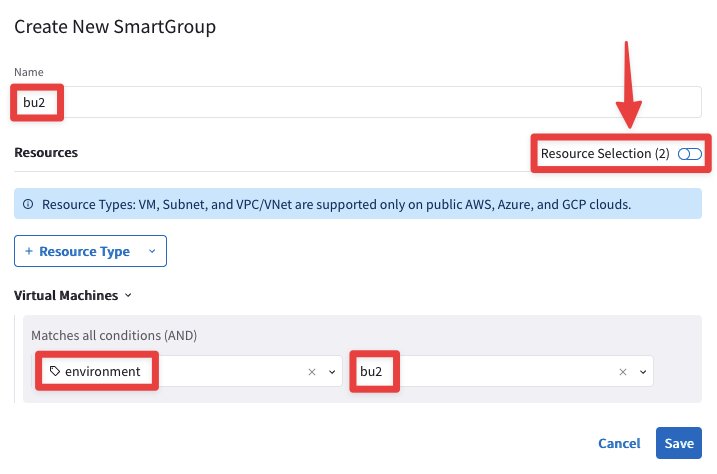The width and height of the screenshot is (717, 474).
Task: Clear the environment tag selection with X
Action: [x=312, y=372]
